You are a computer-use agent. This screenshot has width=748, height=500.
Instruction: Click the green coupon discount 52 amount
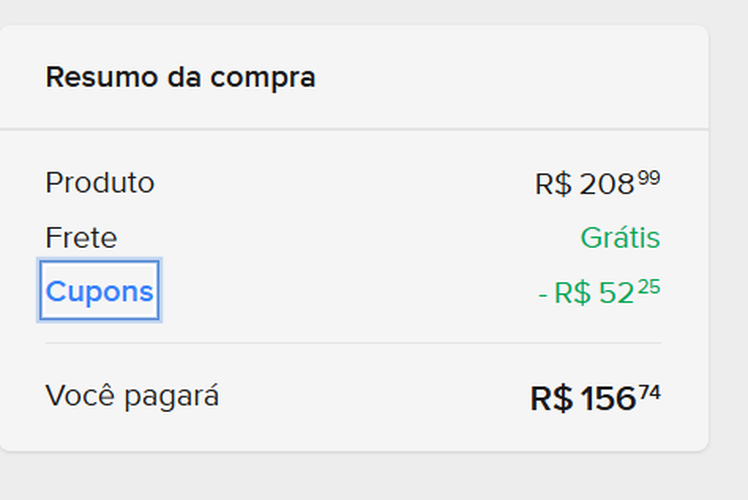616,293
